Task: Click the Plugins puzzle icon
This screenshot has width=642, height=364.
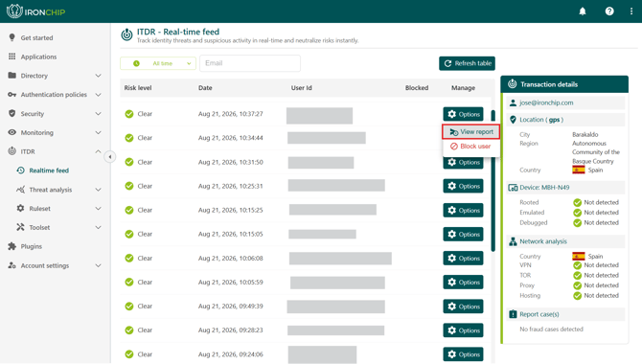Action: [11, 246]
